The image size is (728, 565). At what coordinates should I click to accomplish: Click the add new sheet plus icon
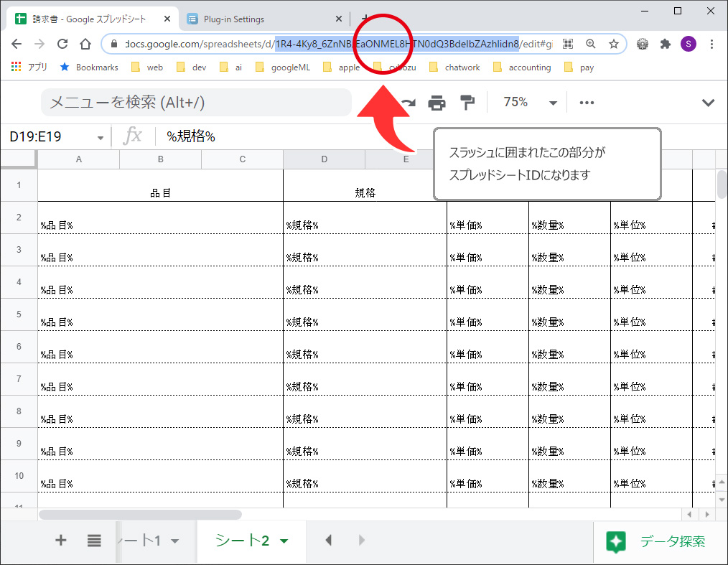tap(61, 541)
